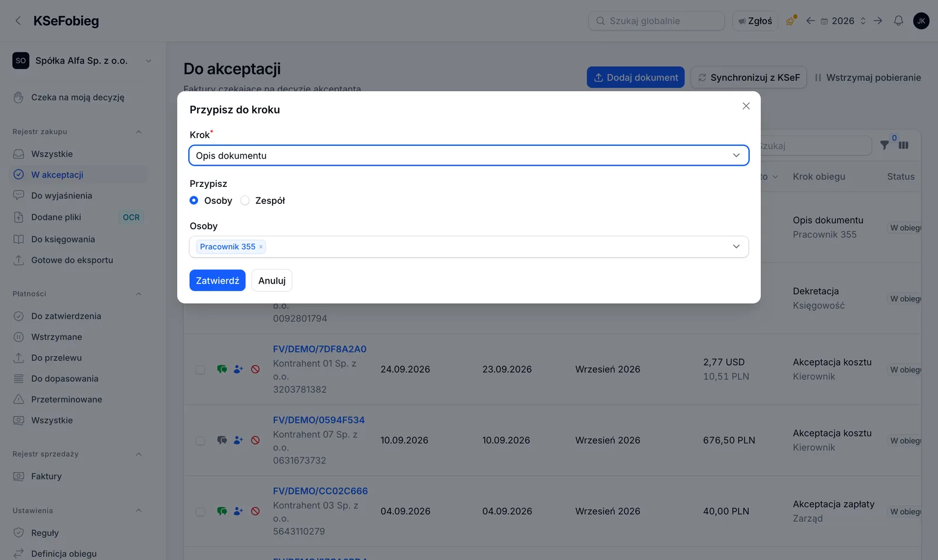
Task: Click Synchronizuj z KSeF button
Action: coord(749,77)
